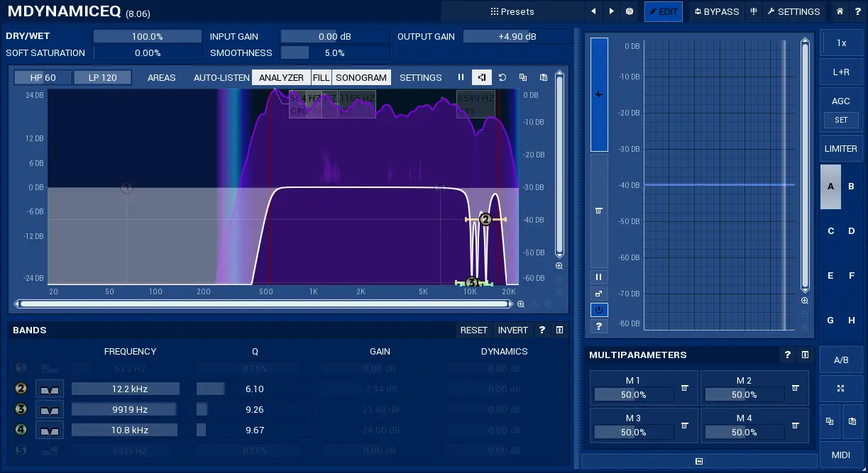Toggle band 2 on or off
Screen dimensions: 868x473
(21, 389)
